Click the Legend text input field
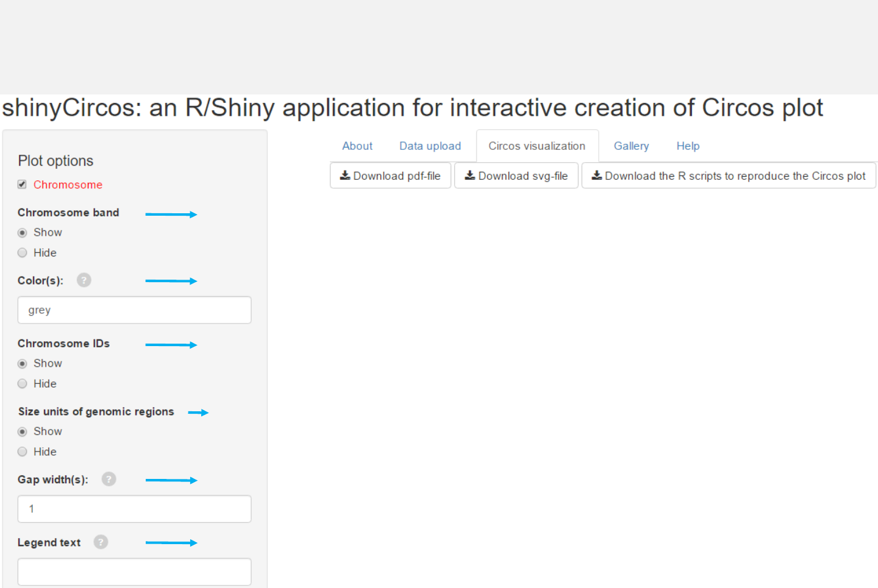Screen dimensions: 878x588 click(134, 572)
